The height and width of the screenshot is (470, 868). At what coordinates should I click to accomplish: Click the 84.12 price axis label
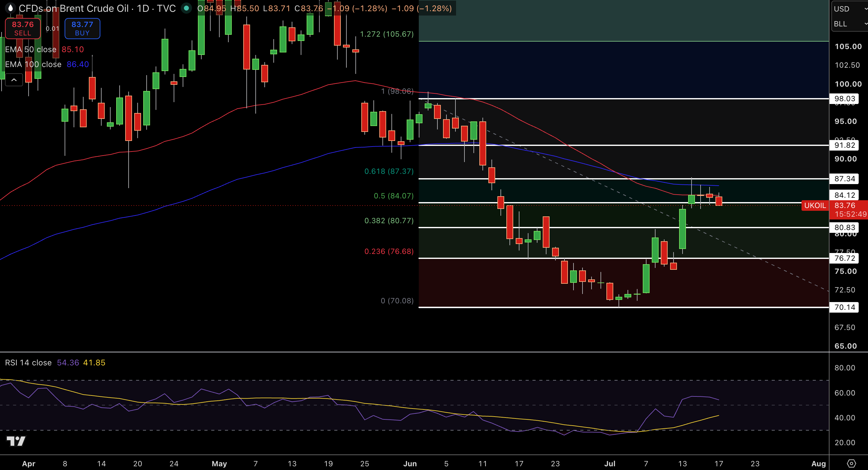[844, 195]
